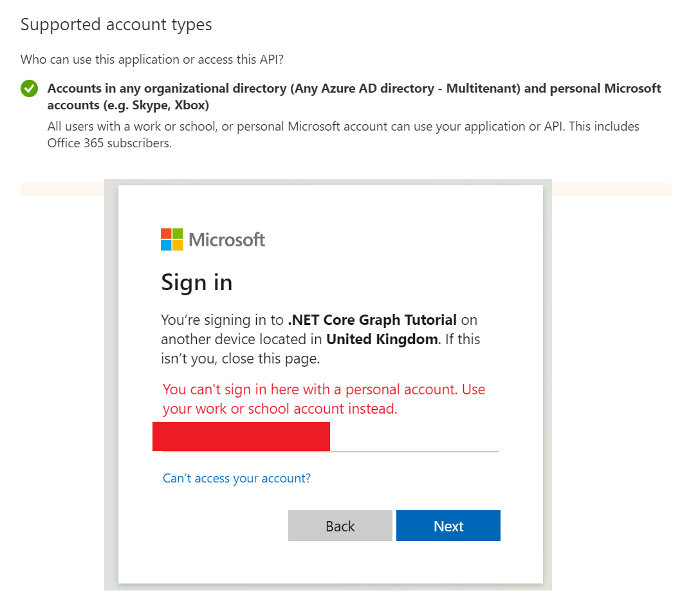Click the "You're signing in to" text

pos(222,320)
